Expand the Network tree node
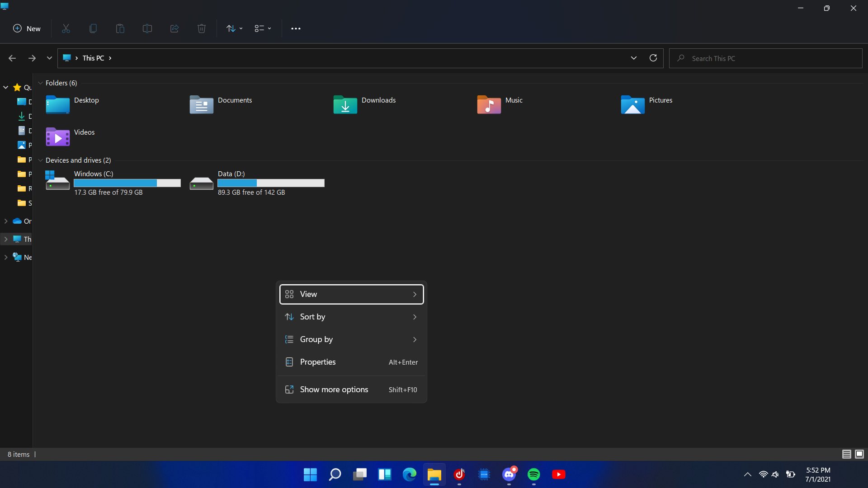This screenshot has height=488, width=868. 5,257
